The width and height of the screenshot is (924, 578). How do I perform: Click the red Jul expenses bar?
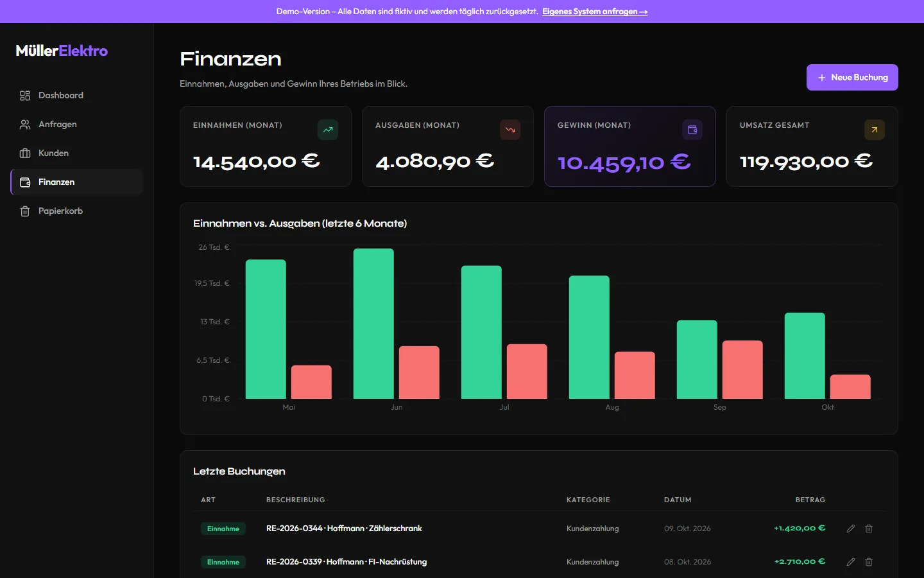point(527,372)
